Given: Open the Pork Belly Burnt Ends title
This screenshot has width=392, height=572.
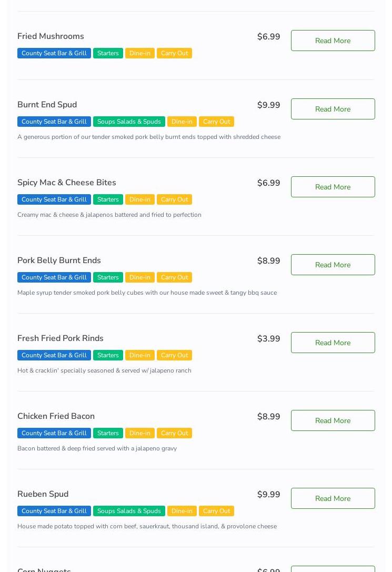Looking at the screenshot, I should click(x=59, y=260).
